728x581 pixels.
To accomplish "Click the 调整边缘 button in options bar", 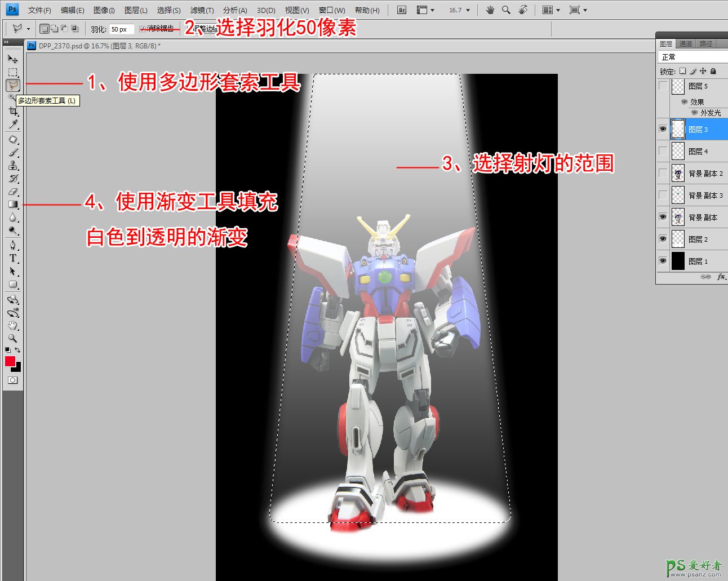I will tap(204, 29).
